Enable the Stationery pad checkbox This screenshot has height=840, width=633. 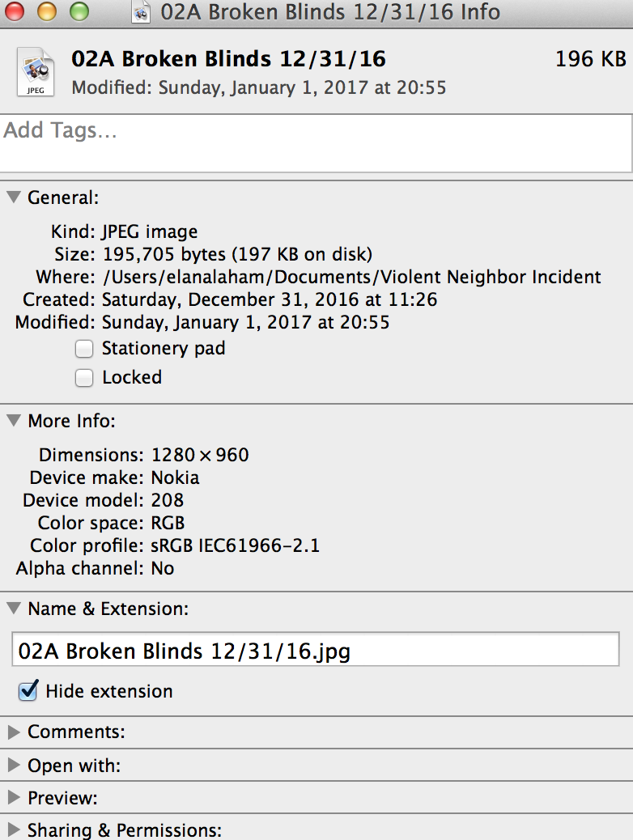(x=84, y=349)
